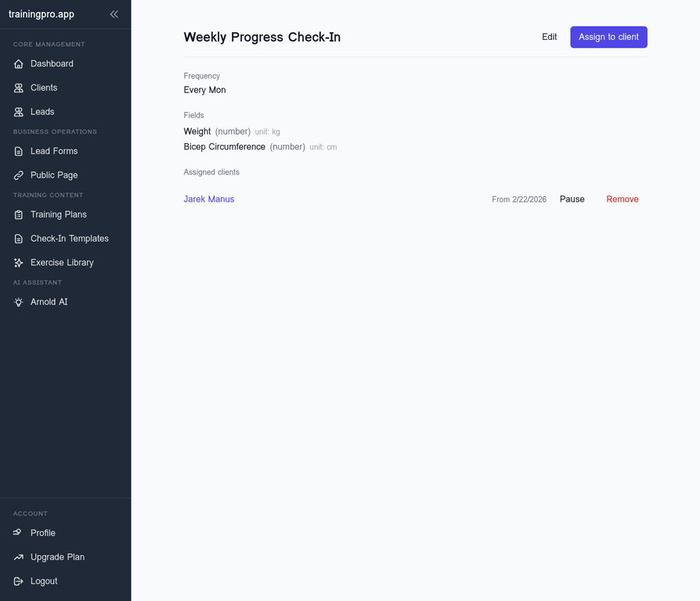Assign the template to a client
The height and width of the screenshot is (601, 700).
(608, 37)
